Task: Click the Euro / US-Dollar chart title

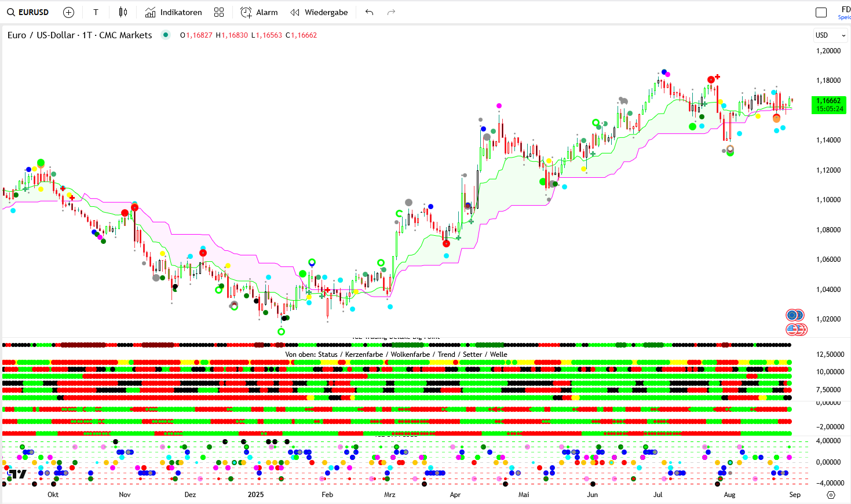Action: click(79, 35)
